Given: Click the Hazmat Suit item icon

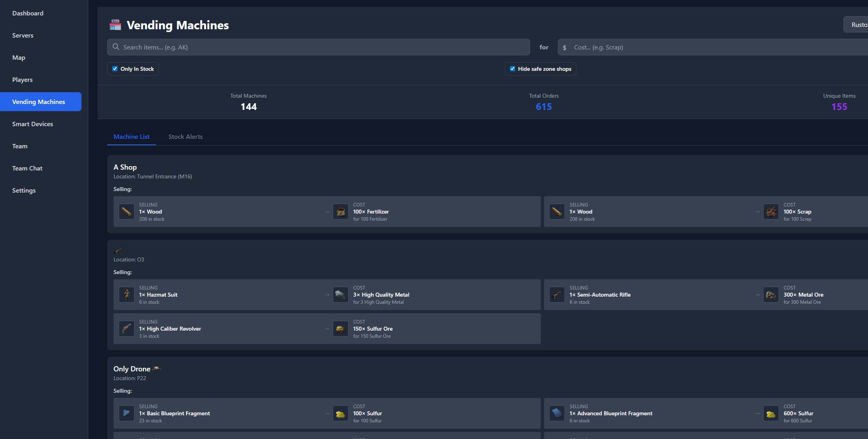Looking at the screenshot, I should pyautogui.click(x=127, y=295).
